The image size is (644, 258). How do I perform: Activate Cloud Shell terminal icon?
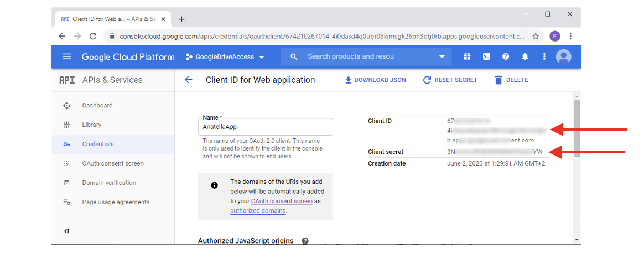tap(486, 56)
